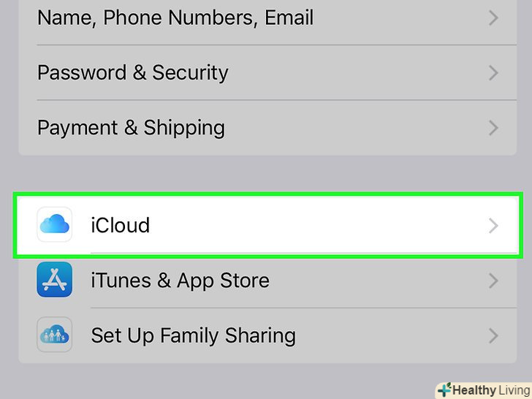Click the Healthy Living watermark text
532x399 pixels.
488,390
